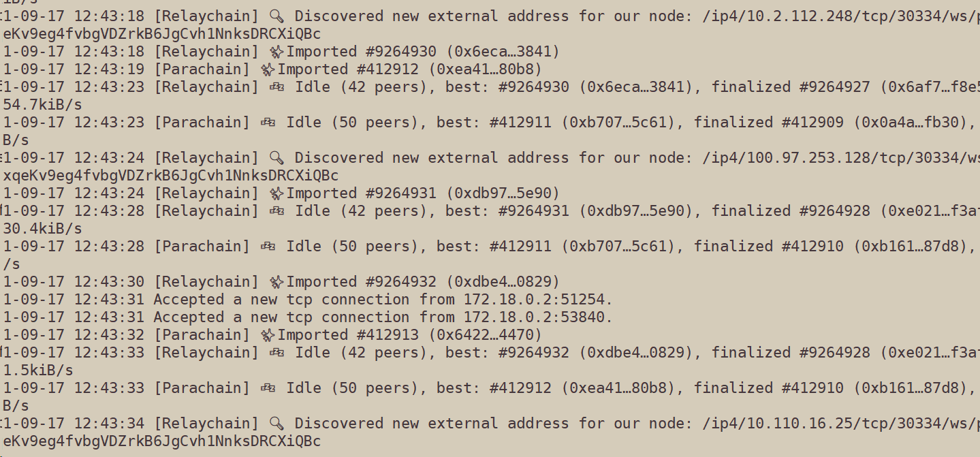Image resolution: width=980 pixels, height=457 pixels.
Task: Click the magnifier icon on the 12:43:18 discovery line
Action: click(276, 16)
